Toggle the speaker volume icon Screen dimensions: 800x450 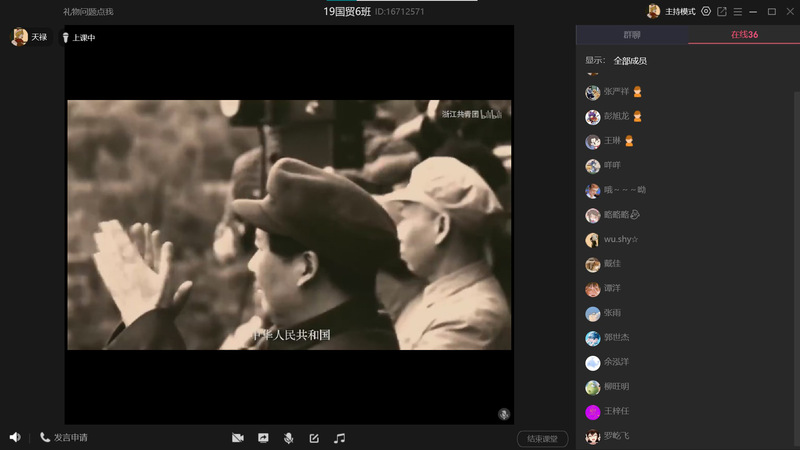click(x=15, y=437)
